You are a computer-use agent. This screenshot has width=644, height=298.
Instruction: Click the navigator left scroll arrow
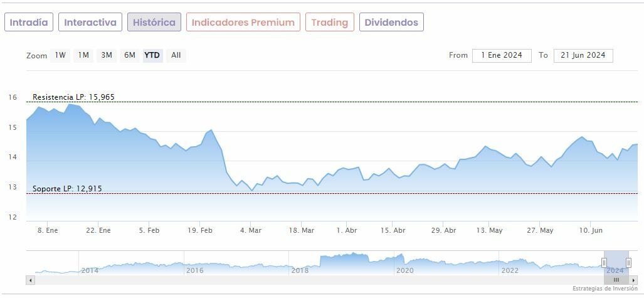click(x=30, y=280)
